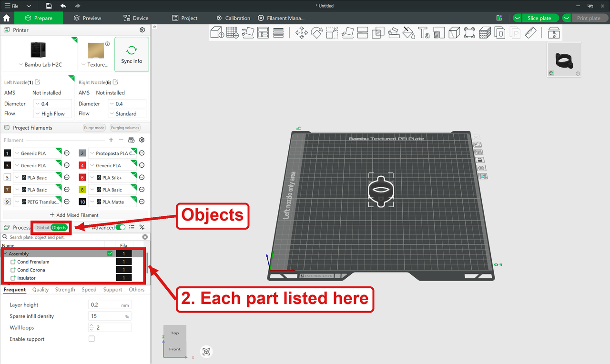
Task: Toggle the Advanced mode switch off
Action: [x=121, y=227]
